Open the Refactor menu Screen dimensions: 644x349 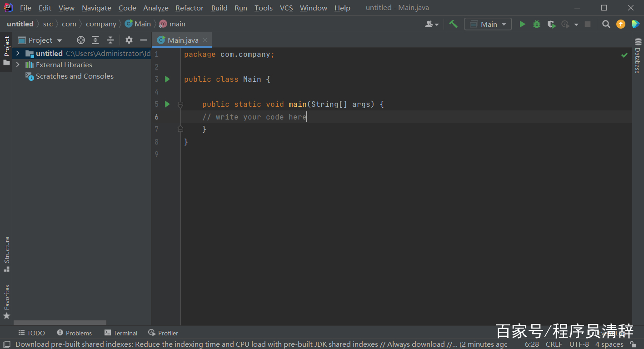click(x=189, y=8)
